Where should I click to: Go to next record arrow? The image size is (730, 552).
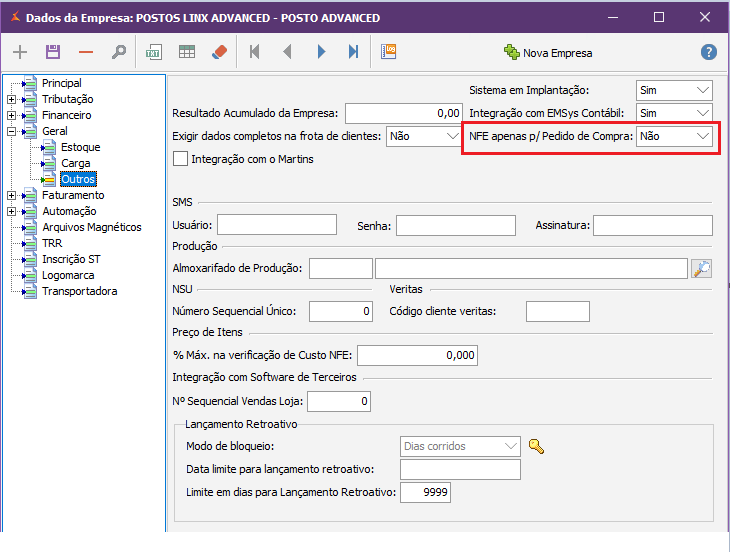(321, 52)
